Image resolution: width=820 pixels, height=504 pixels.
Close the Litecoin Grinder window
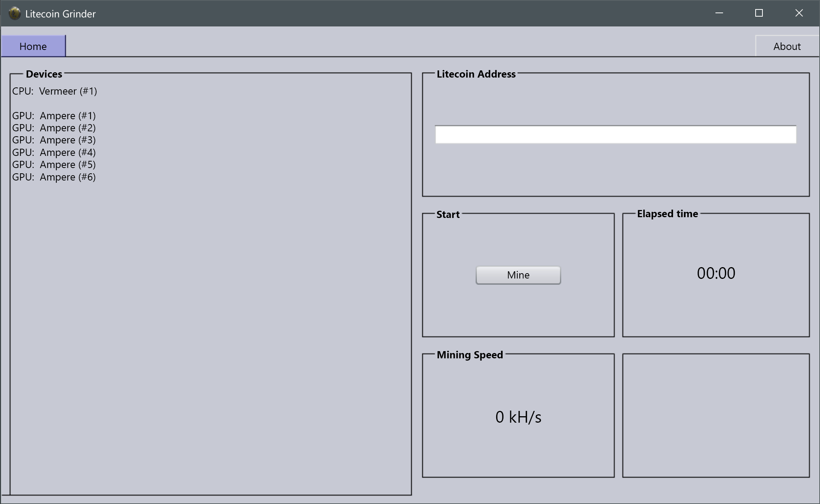click(799, 13)
